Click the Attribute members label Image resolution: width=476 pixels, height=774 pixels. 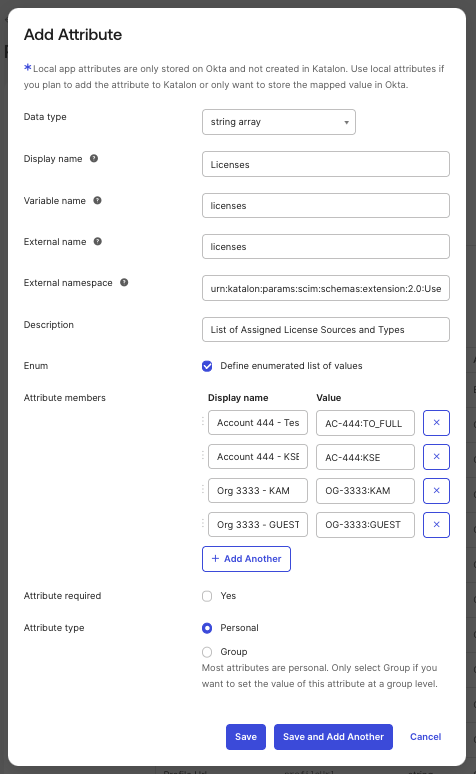(65, 398)
